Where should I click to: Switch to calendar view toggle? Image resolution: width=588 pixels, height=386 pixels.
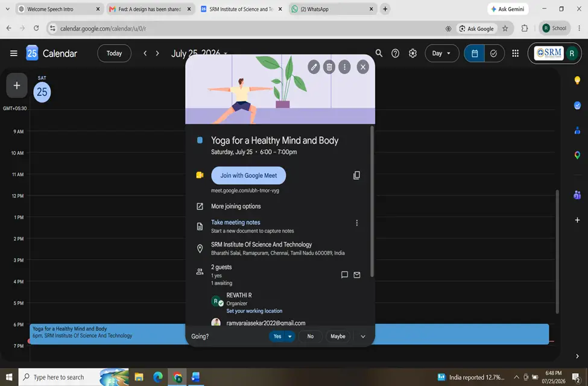point(475,53)
